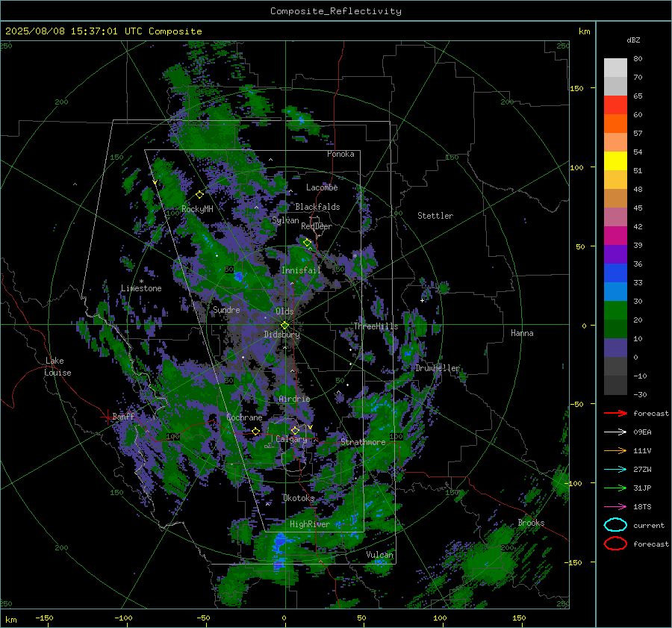Click the Drumheller label
This screenshot has width=672, height=628.
tap(438, 368)
